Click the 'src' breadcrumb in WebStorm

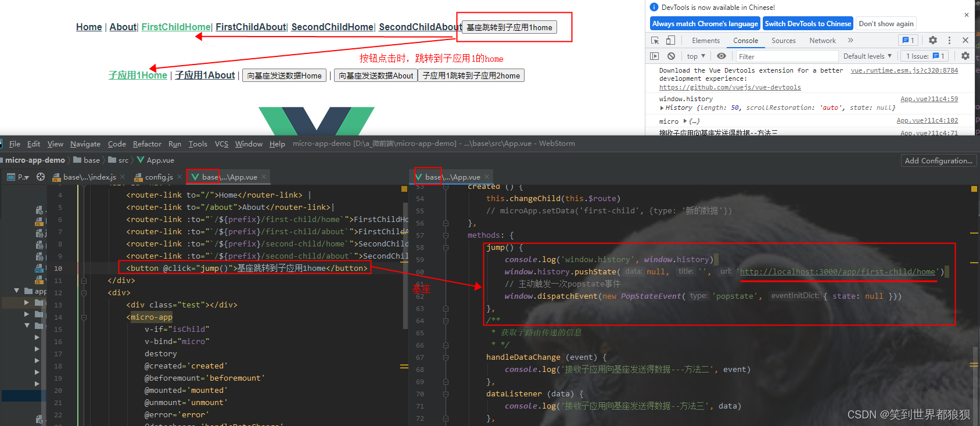(x=119, y=160)
